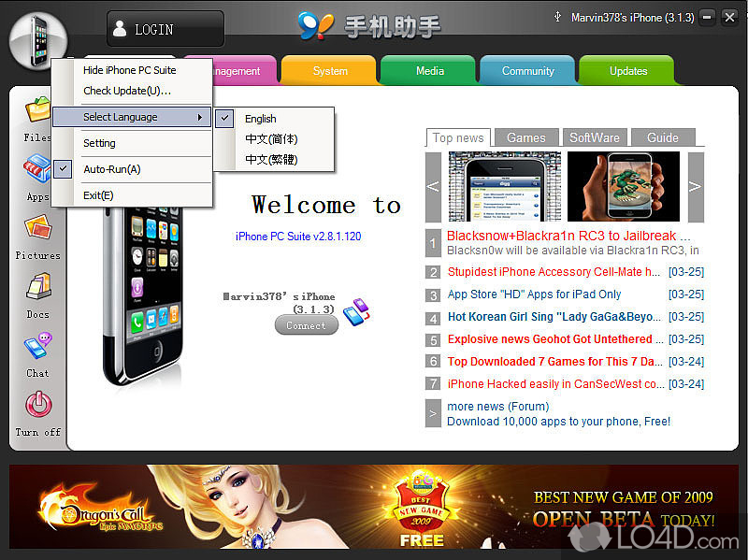Switch to the Updates tab

[x=627, y=71]
